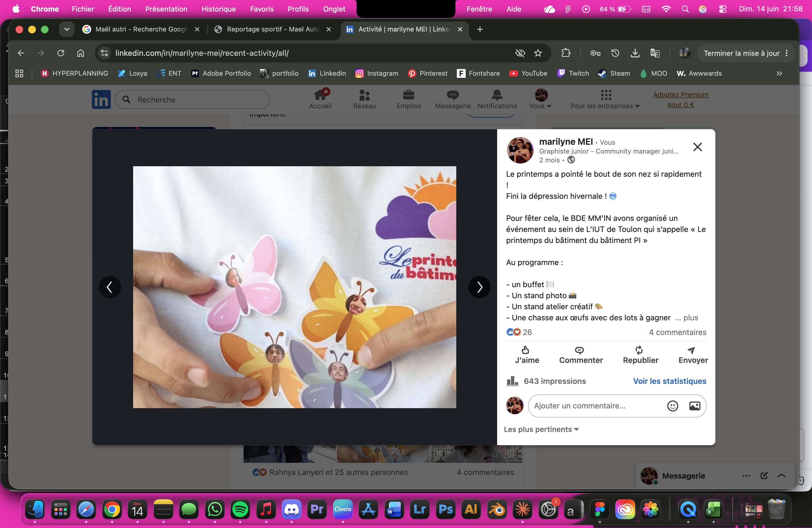Like the post with J'aime

527,355
